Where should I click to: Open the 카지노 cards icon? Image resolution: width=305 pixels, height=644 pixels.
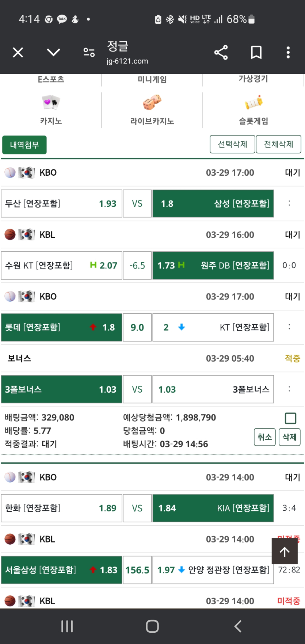pos(51,103)
